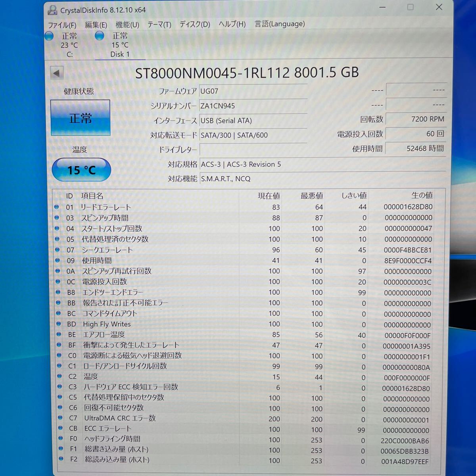
Task: Click the features field S.M.A.R.T., NCQ
Action: pos(322,179)
